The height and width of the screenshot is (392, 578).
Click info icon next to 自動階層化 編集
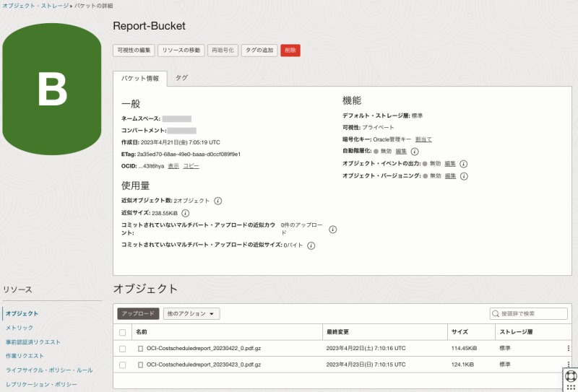pyautogui.click(x=415, y=152)
